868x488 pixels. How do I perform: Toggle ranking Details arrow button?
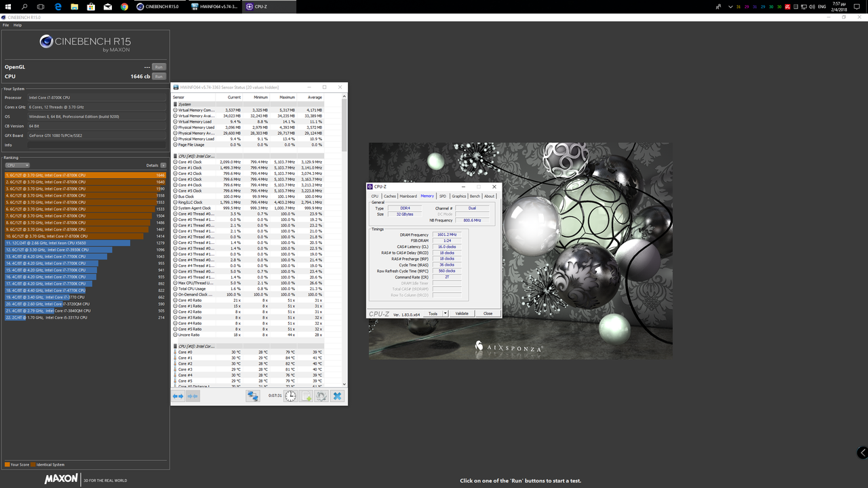(x=163, y=165)
